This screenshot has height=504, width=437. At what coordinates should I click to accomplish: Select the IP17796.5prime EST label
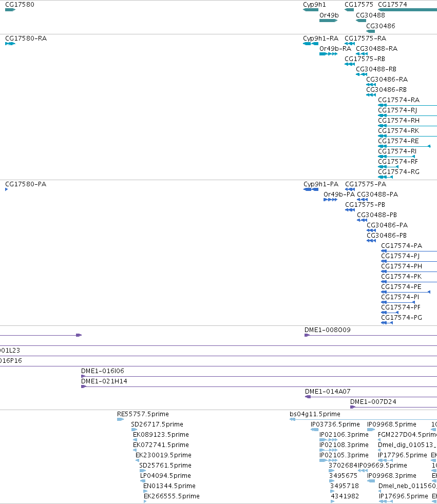(x=402, y=455)
